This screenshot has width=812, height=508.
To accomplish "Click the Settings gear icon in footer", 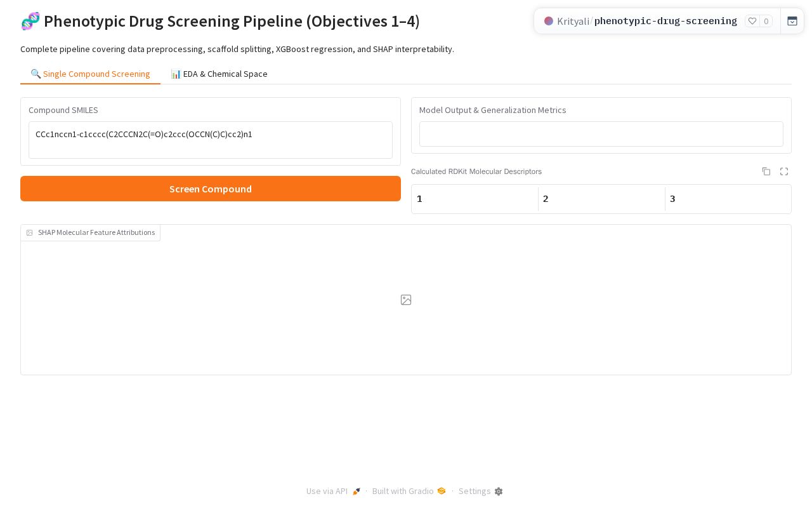I will tap(499, 491).
